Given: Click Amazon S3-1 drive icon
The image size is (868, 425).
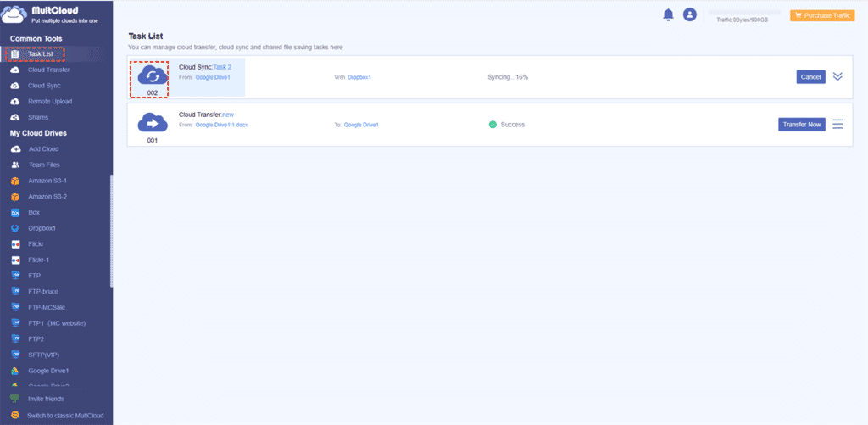Looking at the screenshot, I should click(15, 181).
